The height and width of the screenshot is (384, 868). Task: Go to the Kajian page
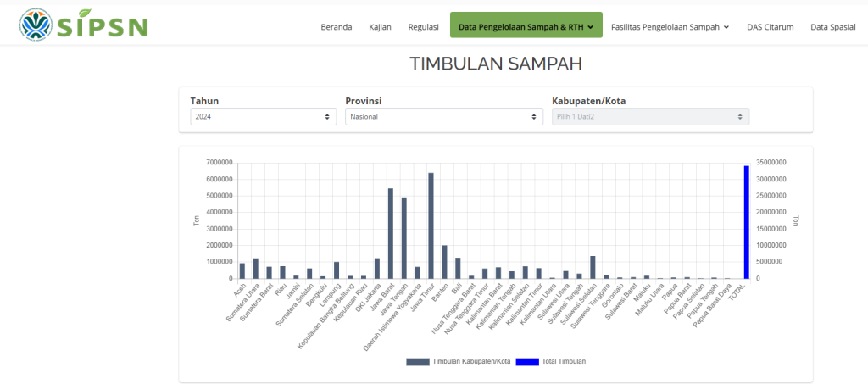(380, 27)
